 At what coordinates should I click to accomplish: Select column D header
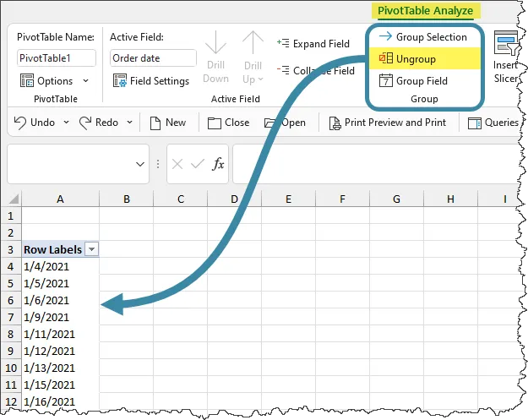tap(234, 199)
